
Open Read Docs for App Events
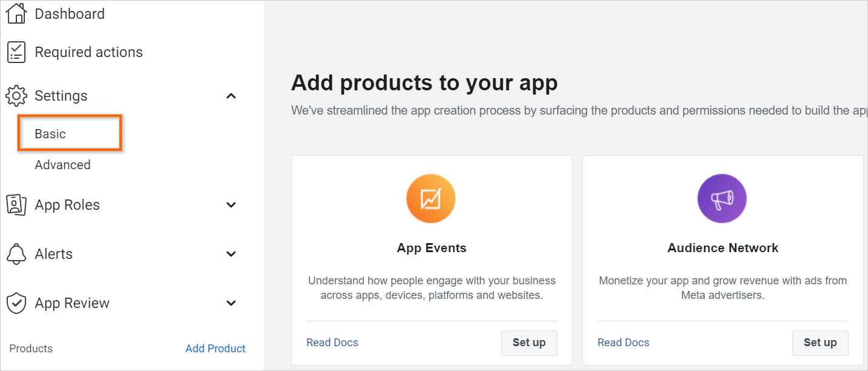pyautogui.click(x=332, y=343)
